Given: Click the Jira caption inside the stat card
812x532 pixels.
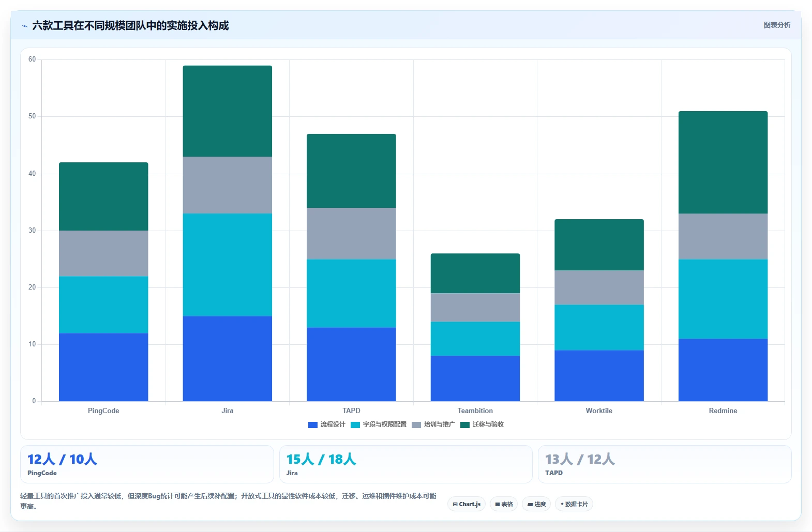Looking at the screenshot, I should point(292,473).
